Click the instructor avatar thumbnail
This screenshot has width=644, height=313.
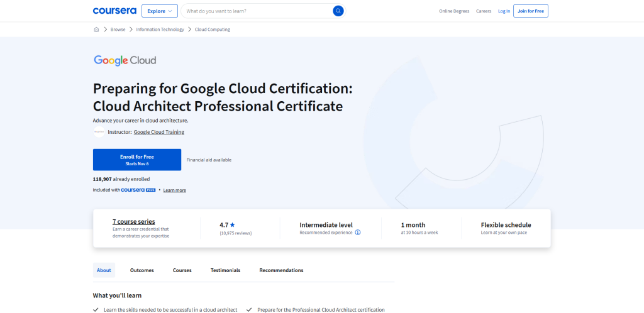coord(99,132)
